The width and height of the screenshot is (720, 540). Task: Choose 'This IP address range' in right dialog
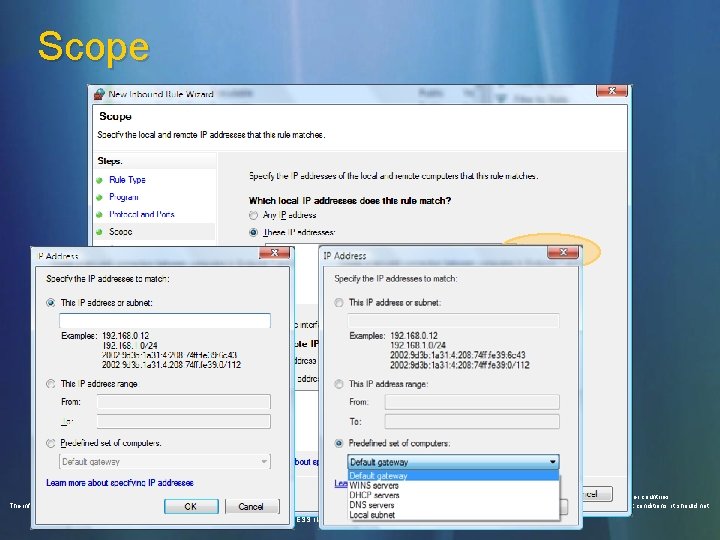click(x=339, y=384)
